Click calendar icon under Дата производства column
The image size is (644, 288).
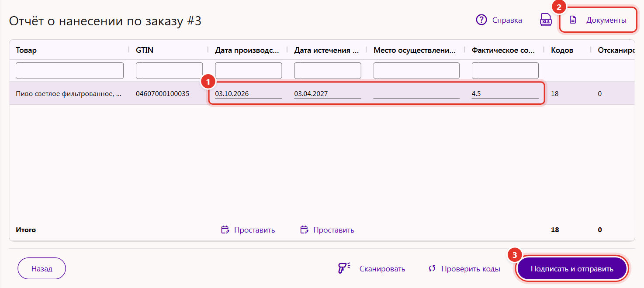(x=225, y=230)
